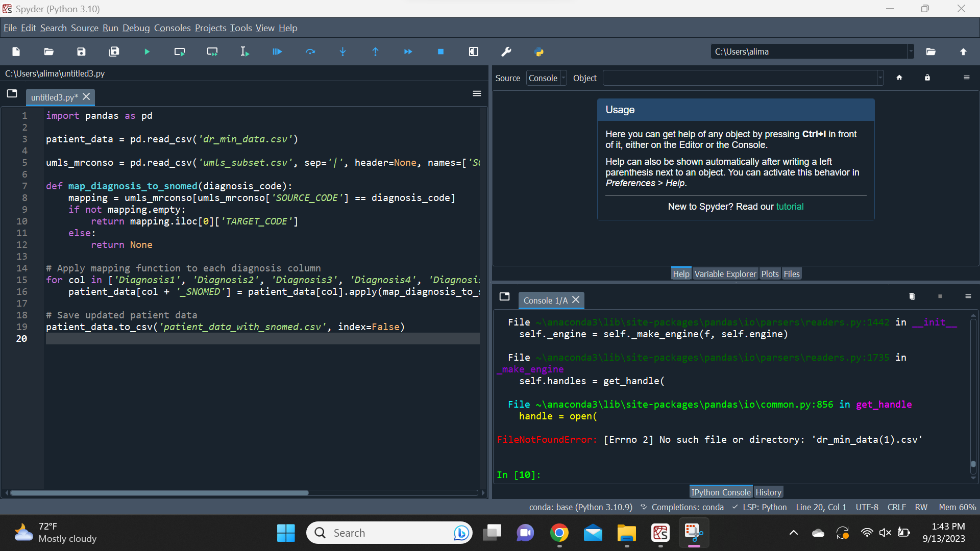Click Step into function debug icon

tap(343, 52)
